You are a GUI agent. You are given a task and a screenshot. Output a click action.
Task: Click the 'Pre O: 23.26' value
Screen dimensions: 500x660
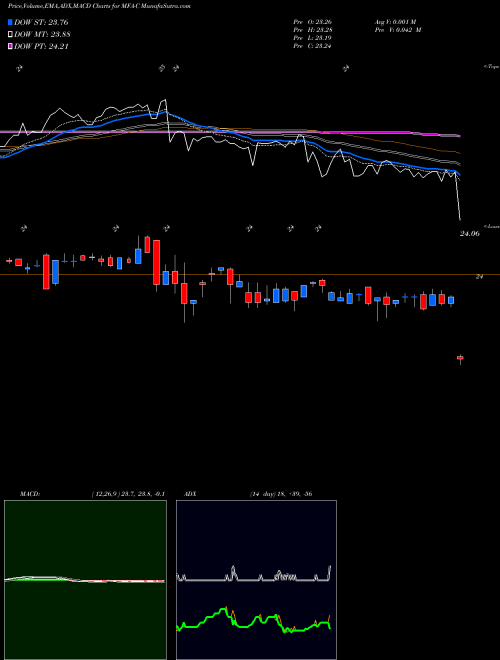[x=313, y=22]
